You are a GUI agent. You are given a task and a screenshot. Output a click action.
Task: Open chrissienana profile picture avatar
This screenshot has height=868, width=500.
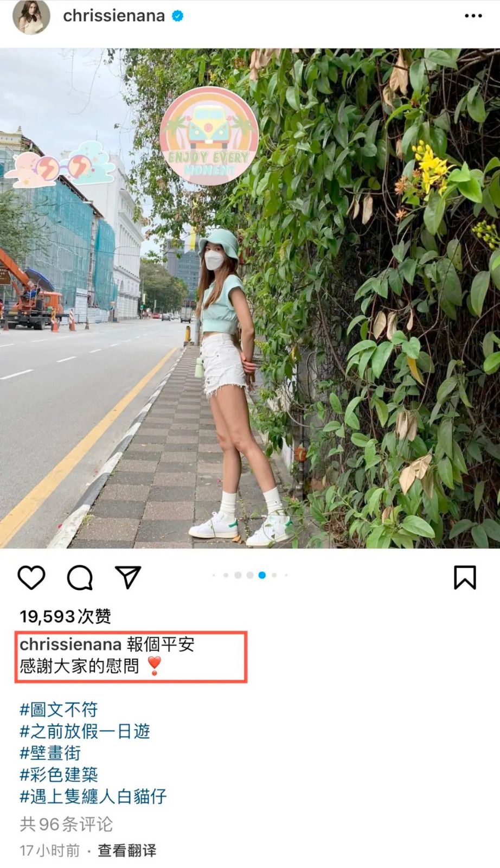[31, 16]
